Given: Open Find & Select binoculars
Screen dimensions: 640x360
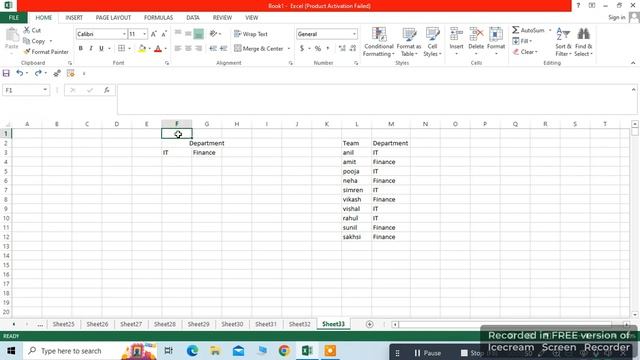Looking at the screenshot, I should click(583, 42).
